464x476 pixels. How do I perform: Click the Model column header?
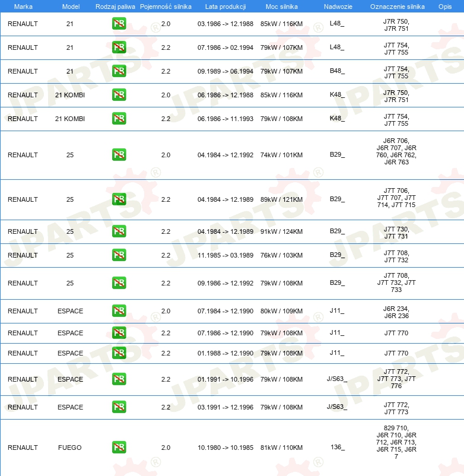pyautogui.click(x=71, y=7)
